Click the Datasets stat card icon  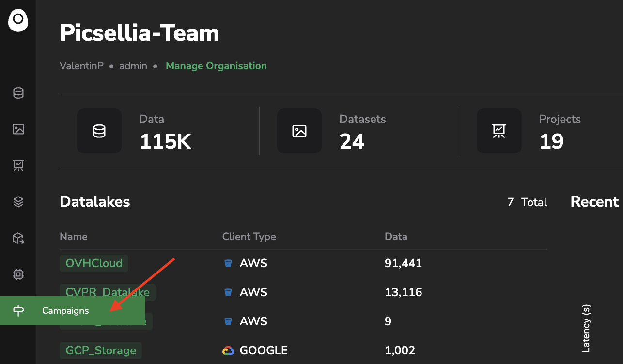pyautogui.click(x=299, y=131)
